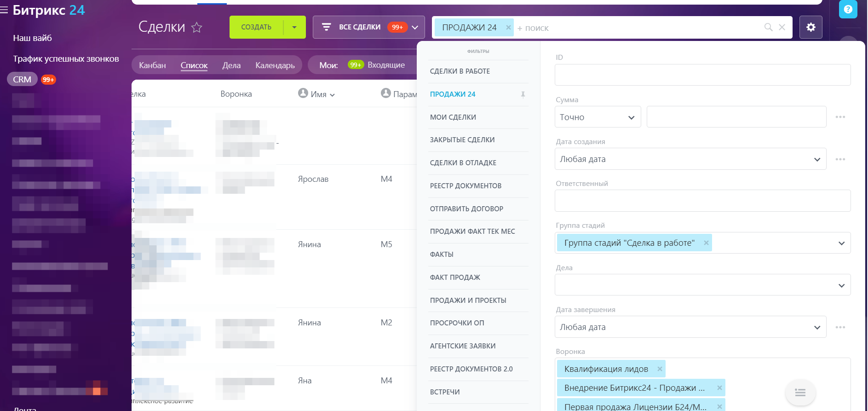Remove Квалификация лидов tag from Воронка
The height and width of the screenshot is (411, 868).
pyautogui.click(x=660, y=369)
